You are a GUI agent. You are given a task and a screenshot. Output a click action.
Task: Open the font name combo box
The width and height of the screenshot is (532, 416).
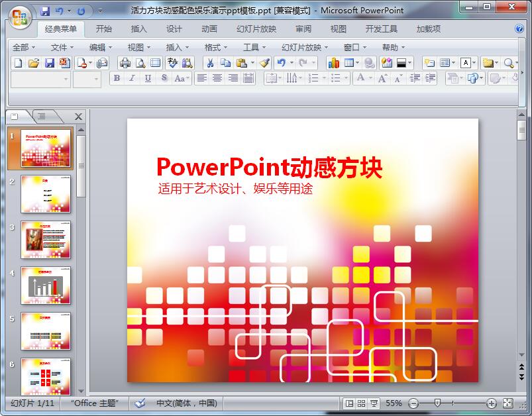(x=40, y=79)
